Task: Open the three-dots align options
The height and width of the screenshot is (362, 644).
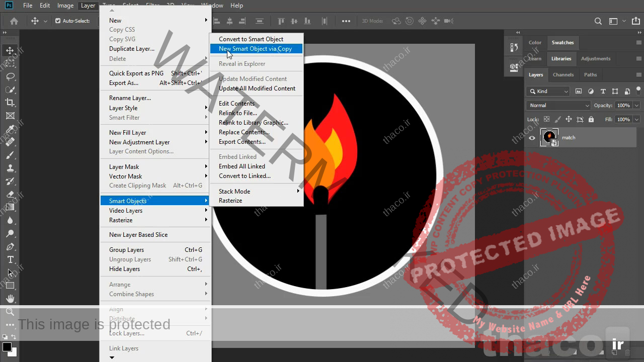Action: [346, 21]
